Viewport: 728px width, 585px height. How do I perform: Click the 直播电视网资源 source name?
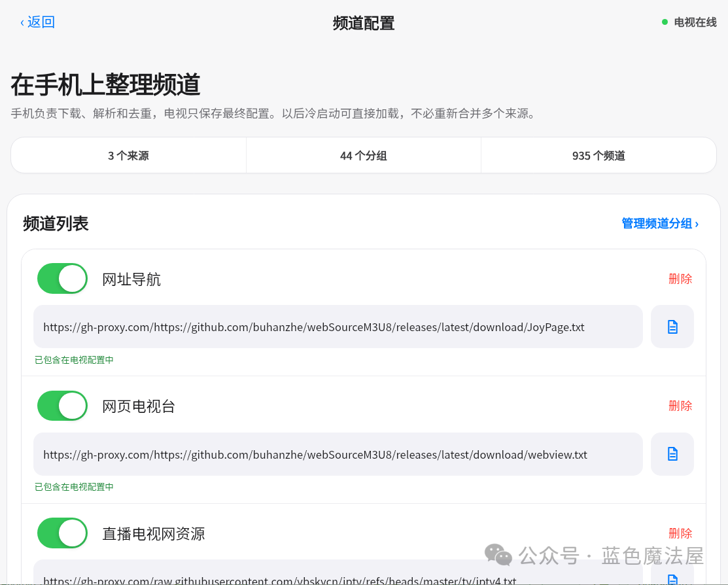point(153,533)
